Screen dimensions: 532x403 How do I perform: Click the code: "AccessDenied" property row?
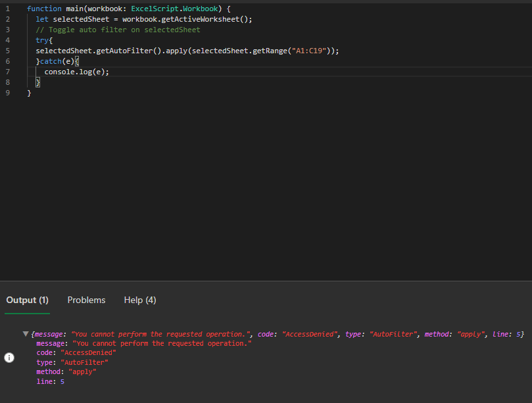click(x=76, y=353)
